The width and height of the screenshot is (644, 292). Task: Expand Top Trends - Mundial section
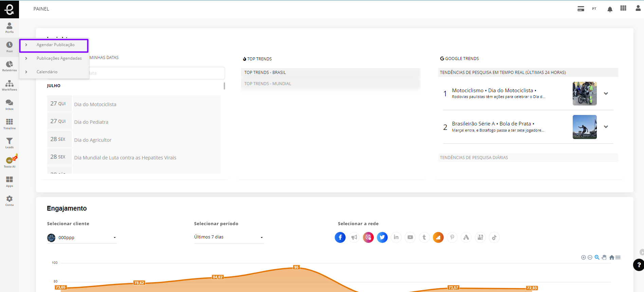pyautogui.click(x=331, y=84)
